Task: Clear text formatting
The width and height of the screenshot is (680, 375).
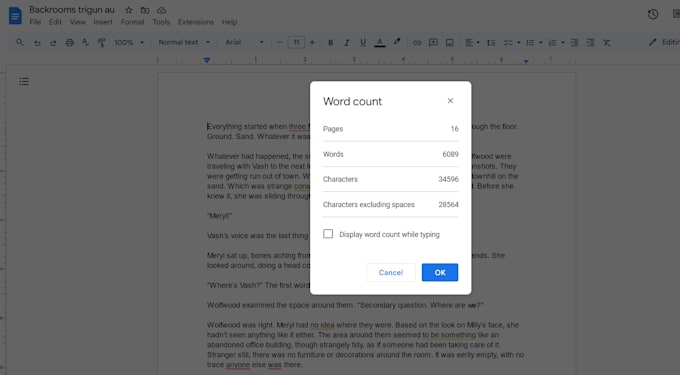Action: [x=607, y=42]
